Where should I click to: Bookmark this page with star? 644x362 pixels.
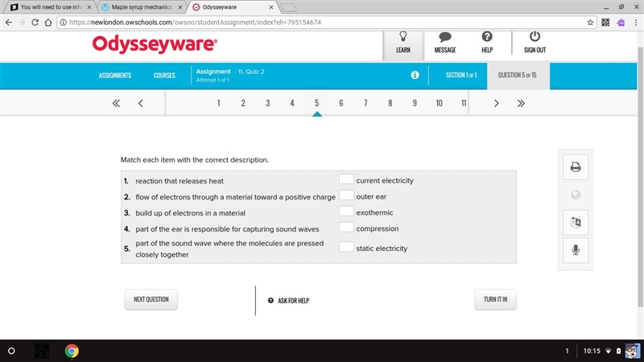[x=590, y=23]
